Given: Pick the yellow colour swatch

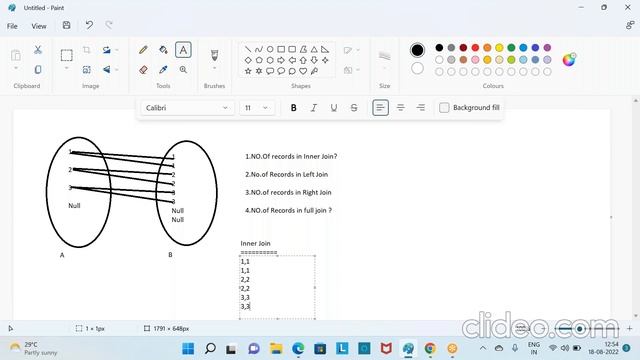Looking at the screenshot, I should click(499, 48).
